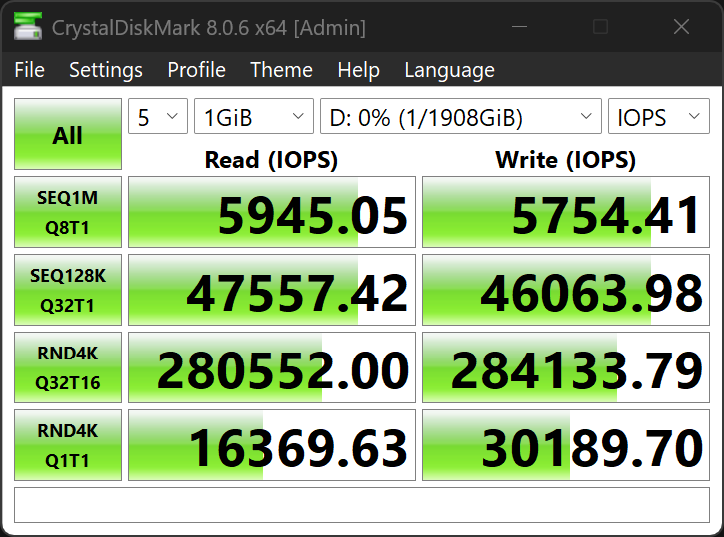This screenshot has height=537, width=724.
Task: Run all benchmarks with the All button
Action: 68,134
